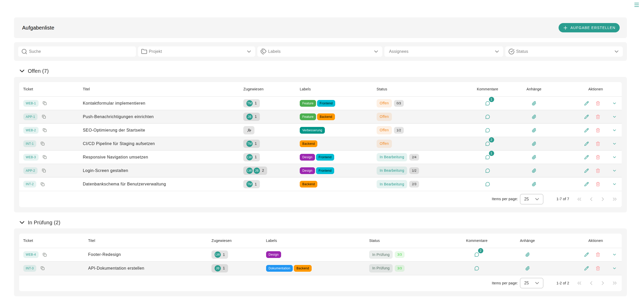Collapse the In Prüfung section
Image resolution: width=644 pixels, height=302 pixels.
click(x=22, y=222)
